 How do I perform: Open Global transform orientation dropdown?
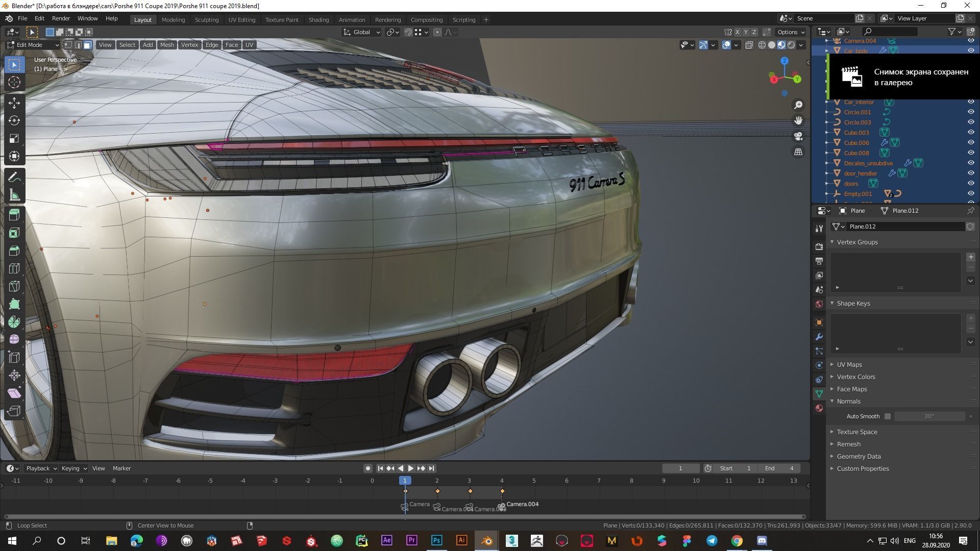362,32
